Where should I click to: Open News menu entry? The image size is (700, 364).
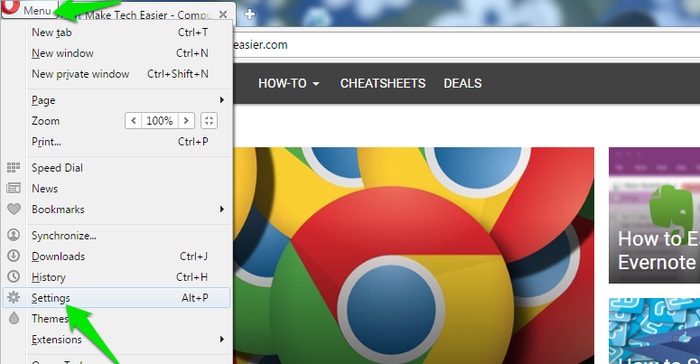(x=129, y=188)
